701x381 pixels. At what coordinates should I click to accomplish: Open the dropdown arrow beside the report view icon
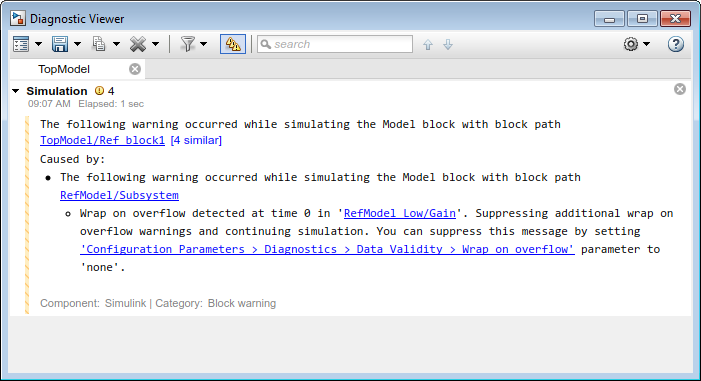point(38,44)
